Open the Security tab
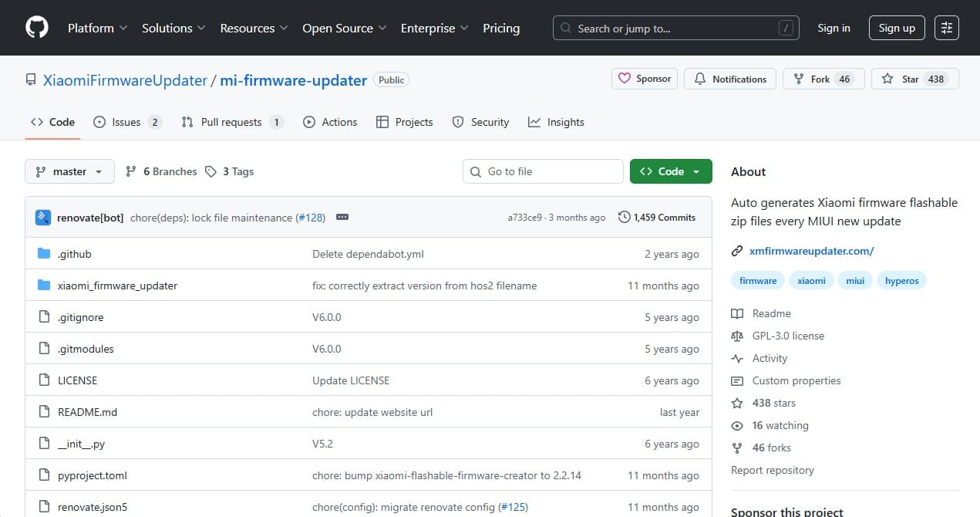 (x=480, y=122)
